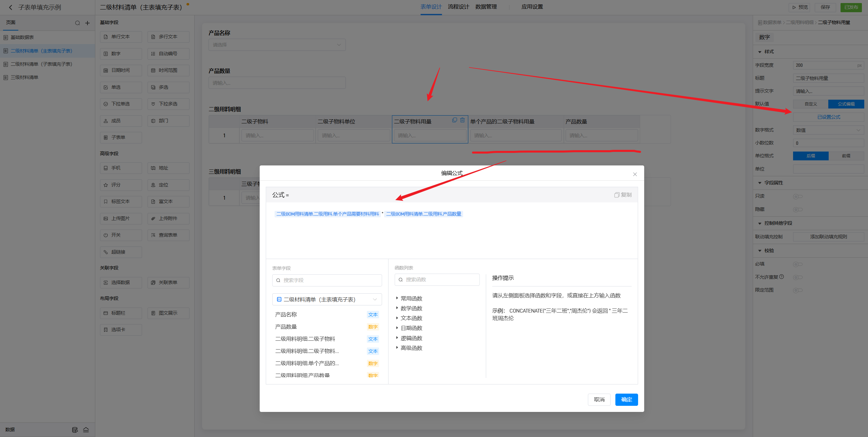
Task: Click the plus icon to add a page
Action: click(87, 23)
